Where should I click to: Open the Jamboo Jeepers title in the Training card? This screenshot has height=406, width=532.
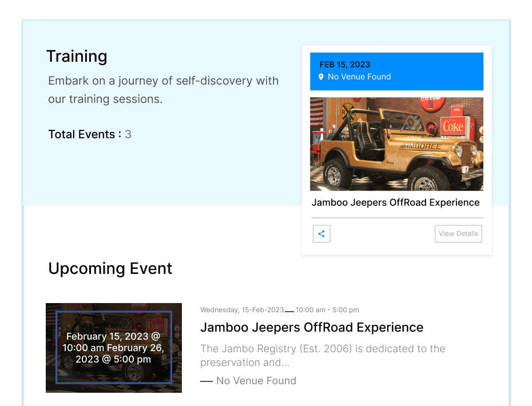click(x=395, y=202)
